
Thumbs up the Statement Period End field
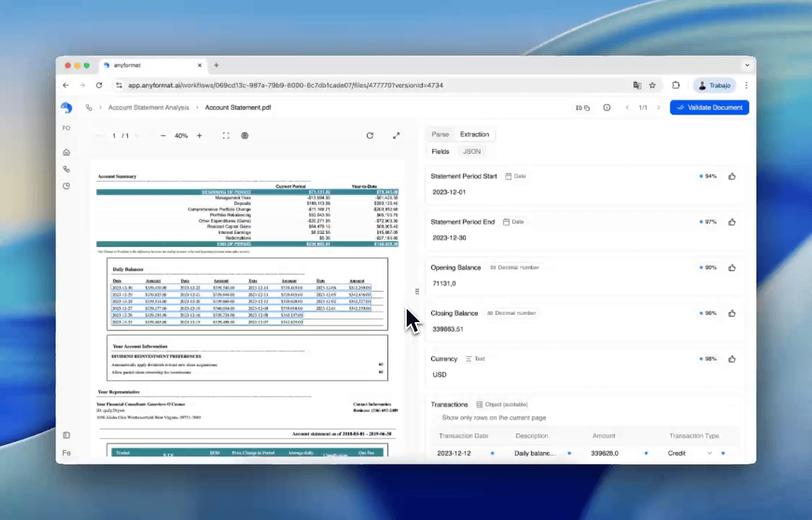tap(732, 222)
